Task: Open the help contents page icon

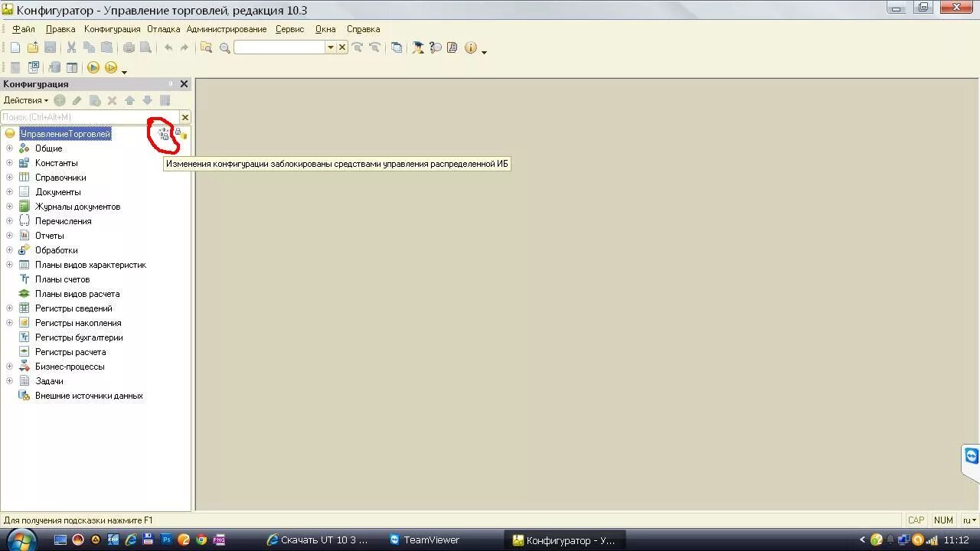Action: coord(452,47)
